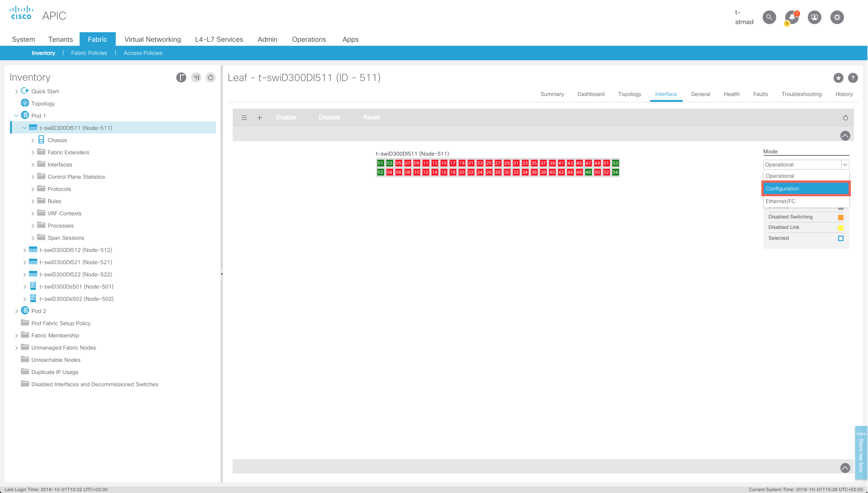Click the plus icon in interface toolbar
The width and height of the screenshot is (868, 493).
pos(260,118)
